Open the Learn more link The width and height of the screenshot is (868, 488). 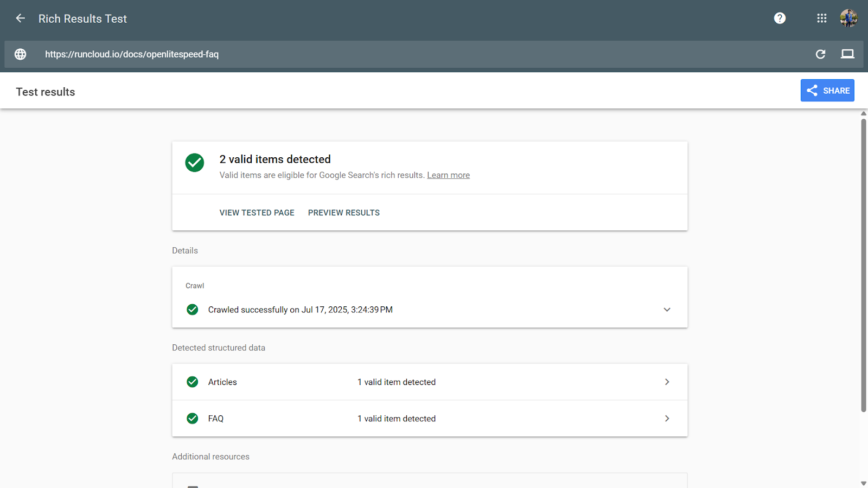click(x=448, y=175)
